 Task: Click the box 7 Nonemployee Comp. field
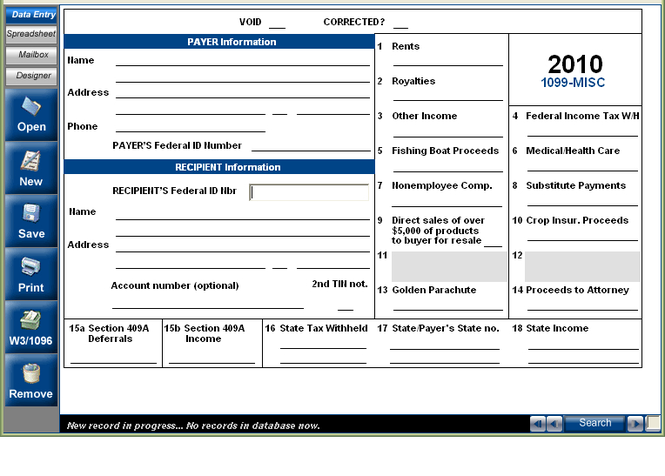click(x=447, y=202)
